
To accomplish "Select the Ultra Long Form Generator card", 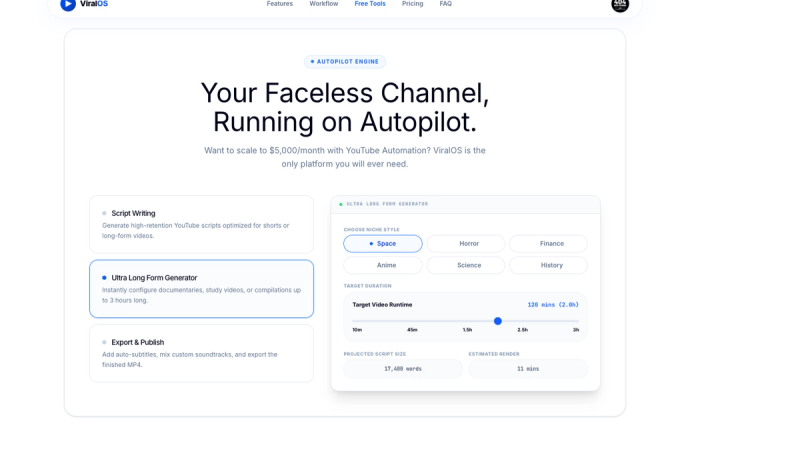I will click(x=202, y=289).
